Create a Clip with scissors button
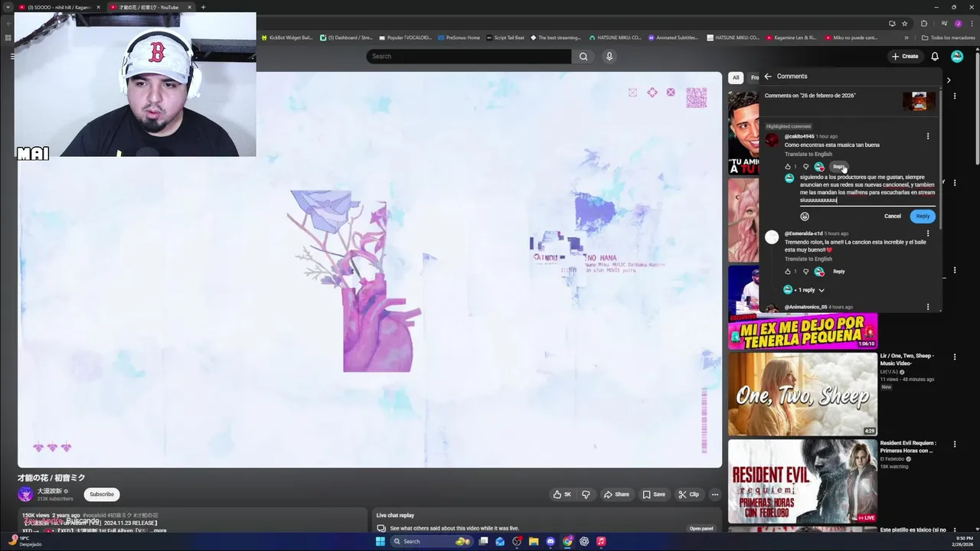Screen dimensions: 980x551 (x=688, y=494)
